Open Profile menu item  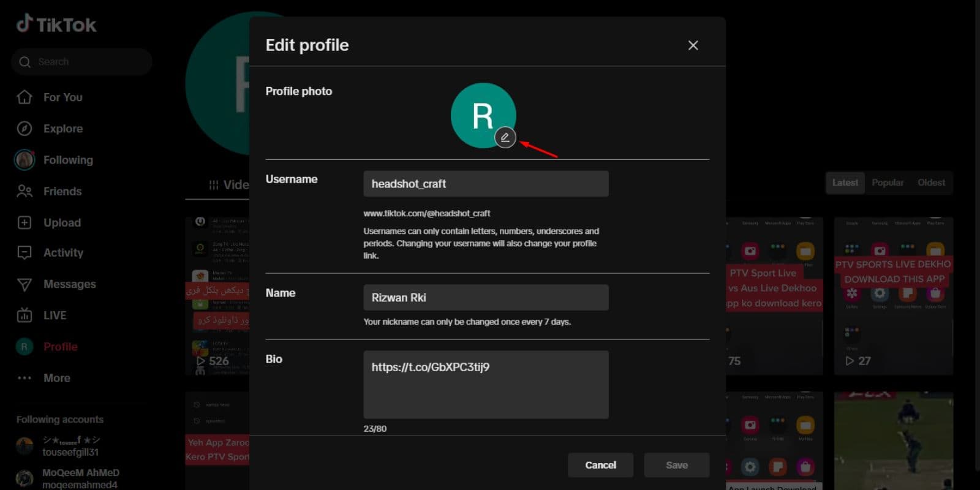coord(60,347)
